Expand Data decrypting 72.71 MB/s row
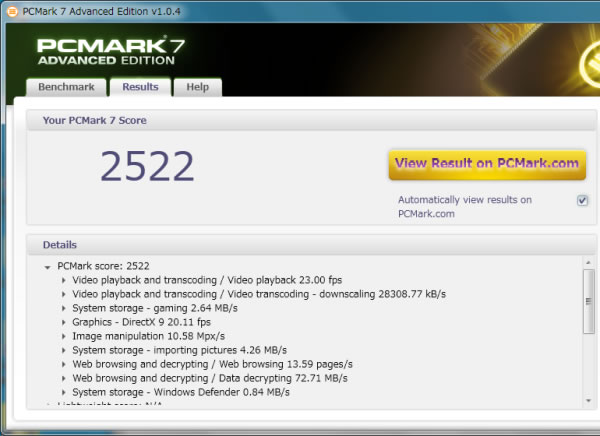The width and height of the screenshot is (600, 436). (64, 378)
